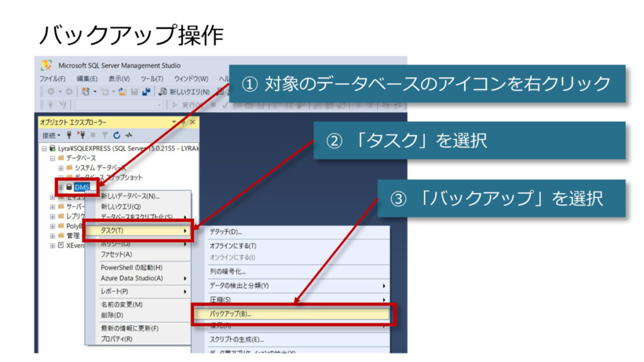Expand the 管理 folder node
This screenshot has height=362, width=644.
click(53, 235)
